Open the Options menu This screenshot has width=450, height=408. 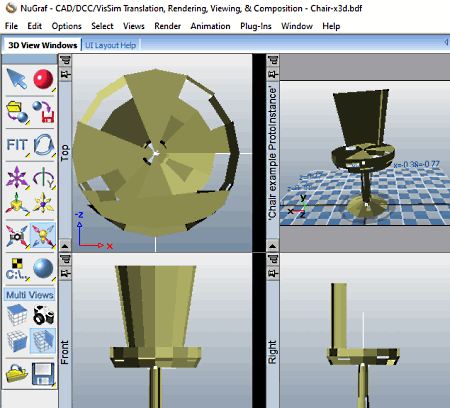tap(67, 26)
